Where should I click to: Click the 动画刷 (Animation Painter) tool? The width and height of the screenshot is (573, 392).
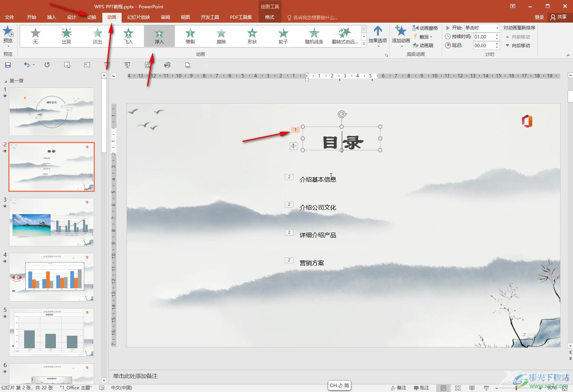[423, 45]
